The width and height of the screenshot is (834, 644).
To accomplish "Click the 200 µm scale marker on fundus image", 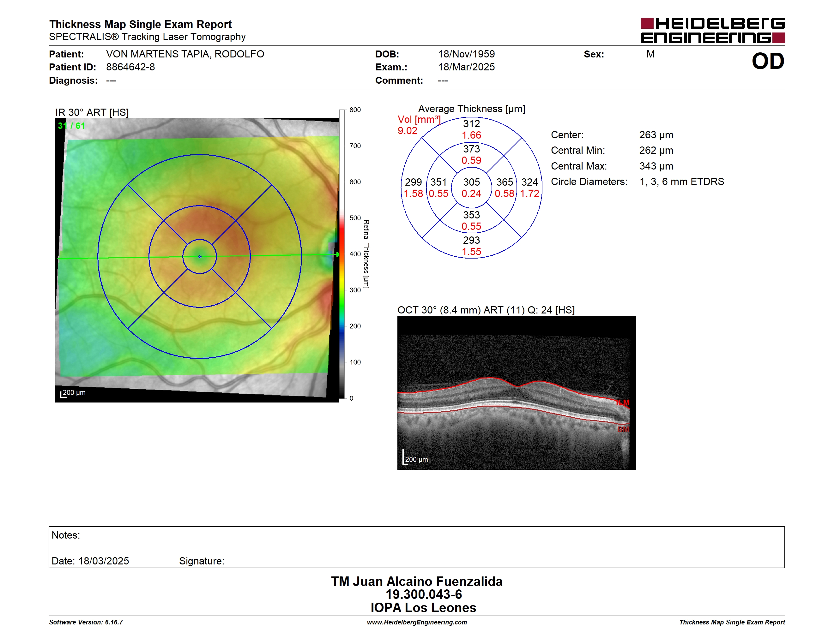I will click(73, 393).
